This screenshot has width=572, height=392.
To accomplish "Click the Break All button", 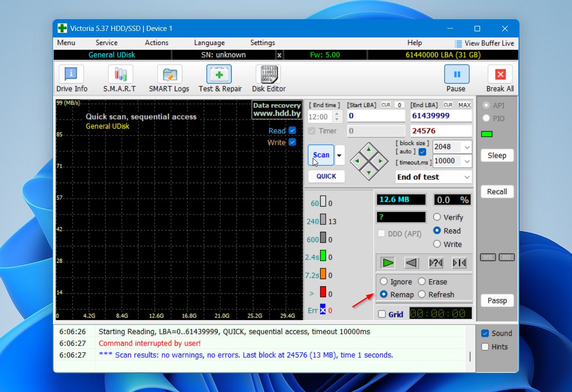I will 500,79.
